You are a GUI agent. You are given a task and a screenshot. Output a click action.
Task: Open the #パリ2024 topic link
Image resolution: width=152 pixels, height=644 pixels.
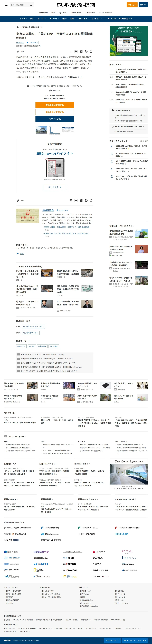112,19
